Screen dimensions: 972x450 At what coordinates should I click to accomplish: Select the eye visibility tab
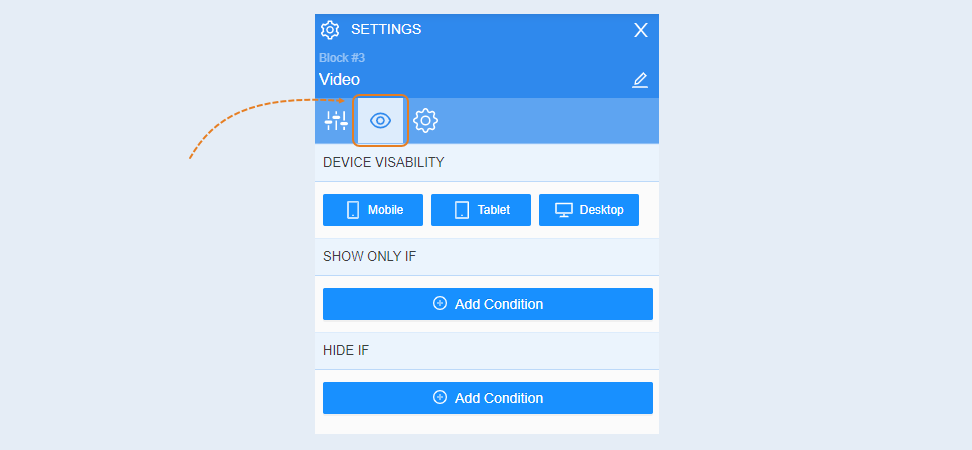click(380, 120)
